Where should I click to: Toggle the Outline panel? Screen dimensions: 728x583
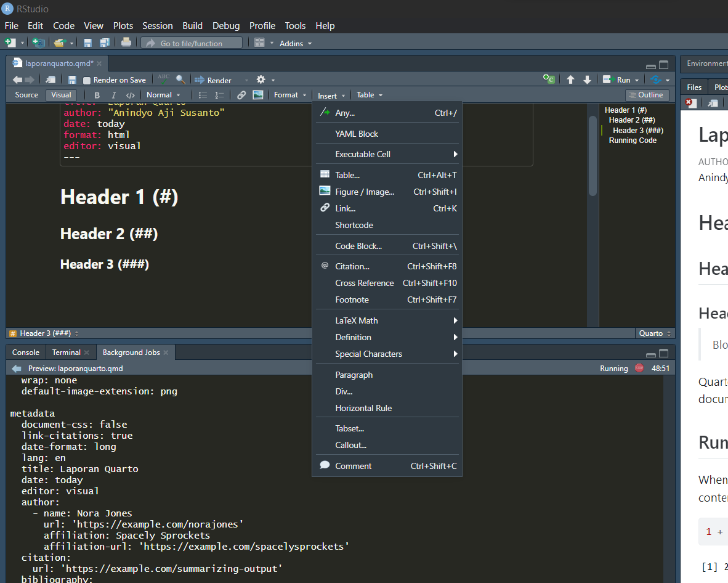(x=647, y=95)
